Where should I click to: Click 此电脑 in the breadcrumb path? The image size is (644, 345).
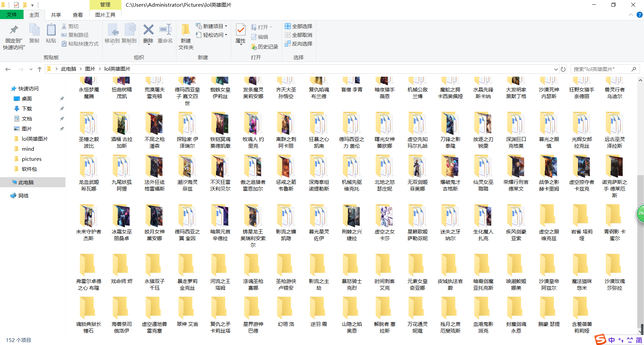coord(69,69)
